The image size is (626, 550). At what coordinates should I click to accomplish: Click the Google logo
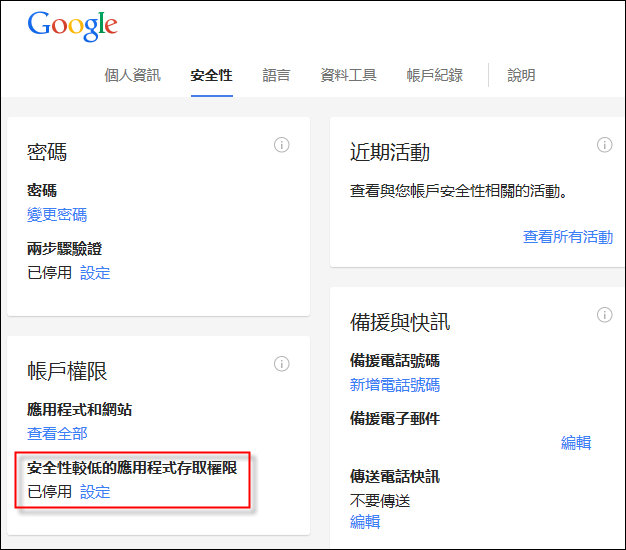[72, 26]
